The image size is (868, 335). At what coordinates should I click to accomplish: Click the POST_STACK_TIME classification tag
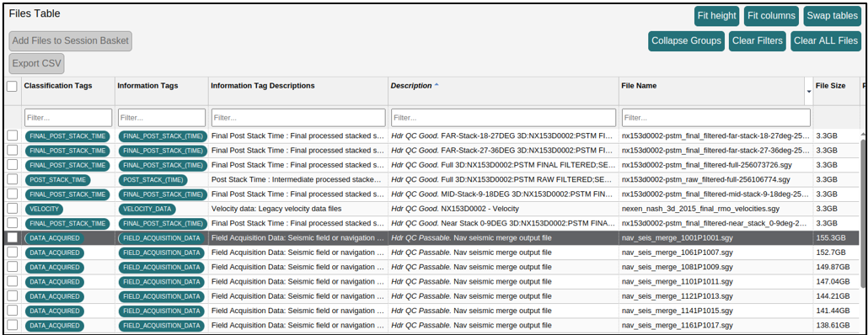click(x=57, y=179)
